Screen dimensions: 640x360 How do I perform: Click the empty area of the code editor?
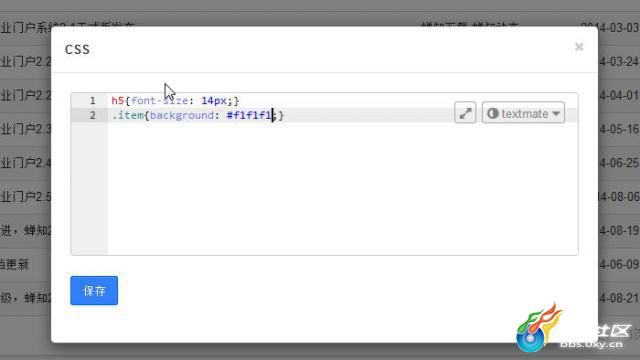click(x=343, y=188)
